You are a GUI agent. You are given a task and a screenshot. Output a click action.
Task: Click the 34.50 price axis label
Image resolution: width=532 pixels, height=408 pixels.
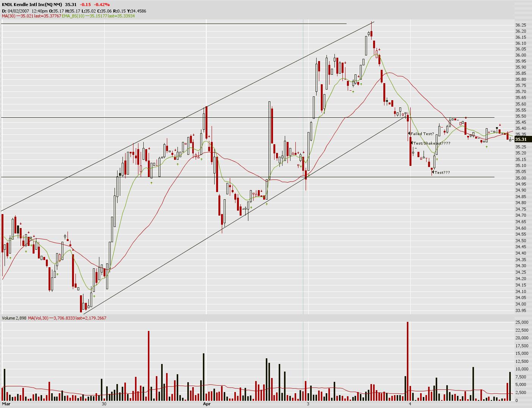(521, 241)
